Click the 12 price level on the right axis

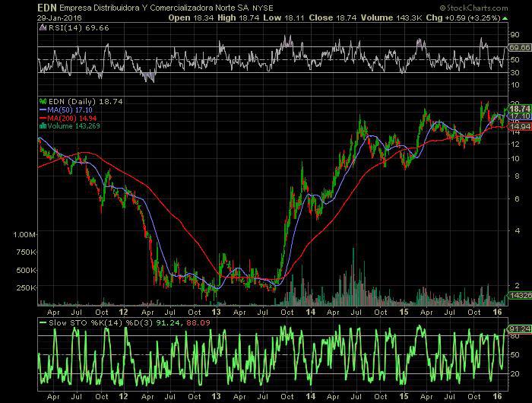515,144
